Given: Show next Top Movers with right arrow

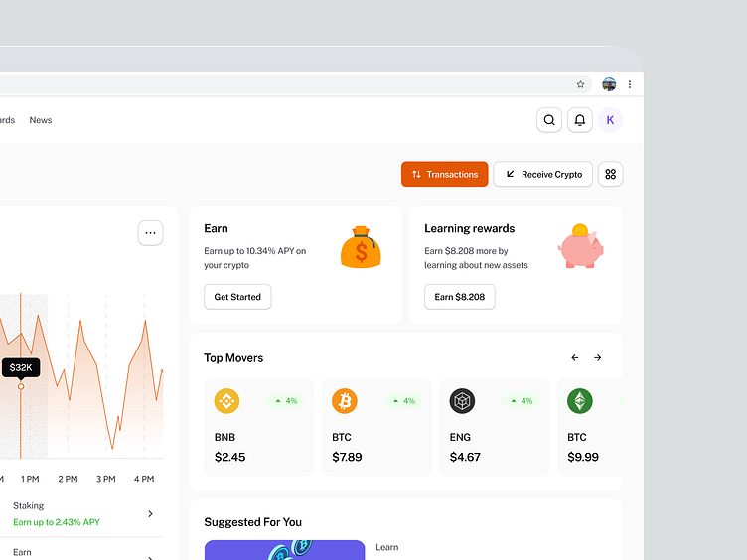Looking at the screenshot, I should 597,357.
